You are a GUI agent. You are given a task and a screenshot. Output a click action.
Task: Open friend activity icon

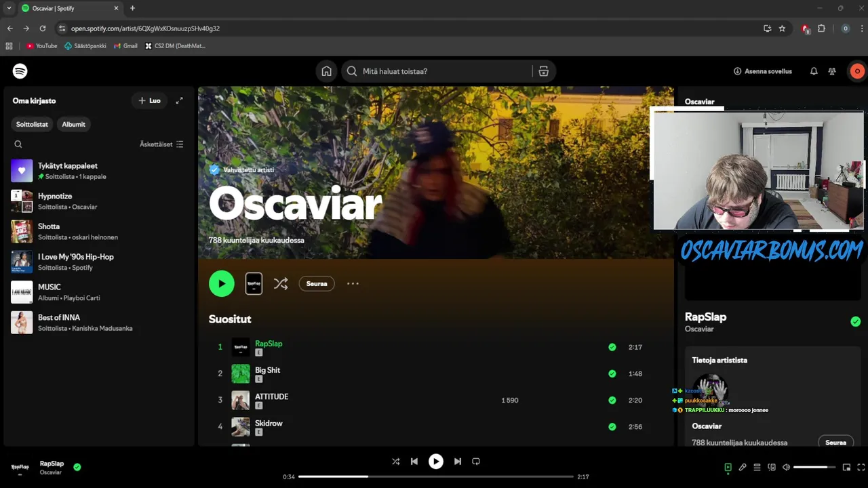tap(832, 71)
